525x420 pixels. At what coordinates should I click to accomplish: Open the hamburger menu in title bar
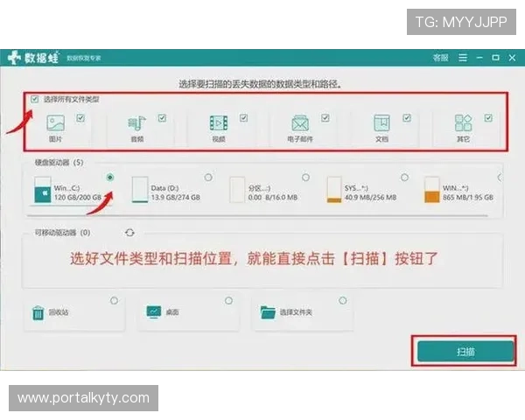tap(463, 58)
